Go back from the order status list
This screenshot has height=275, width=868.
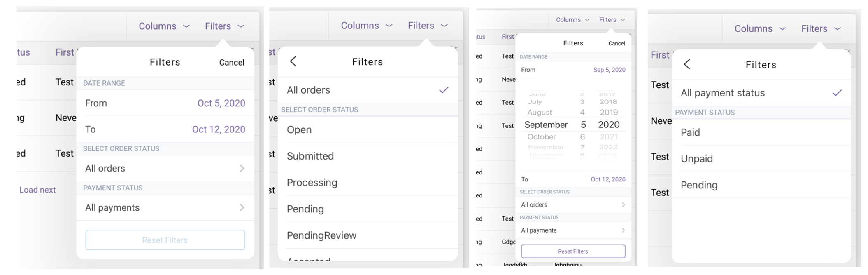pos(293,62)
